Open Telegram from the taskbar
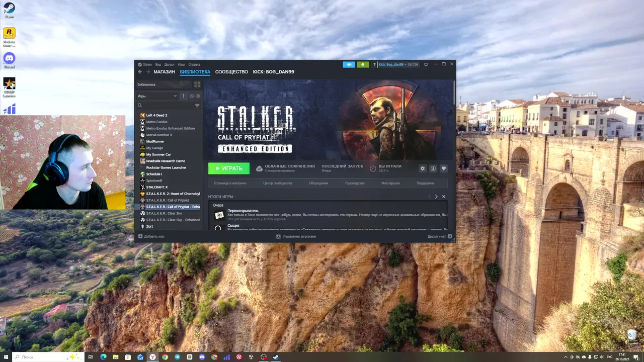 click(177, 357)
